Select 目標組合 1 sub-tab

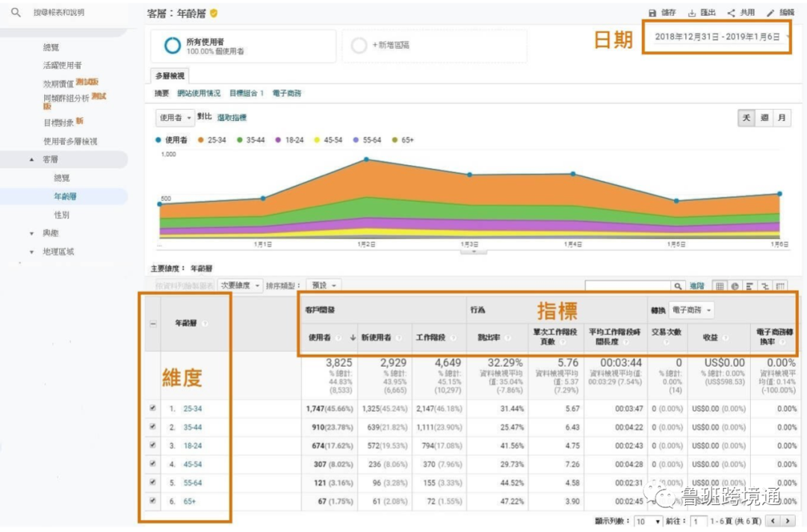[247, 93]
